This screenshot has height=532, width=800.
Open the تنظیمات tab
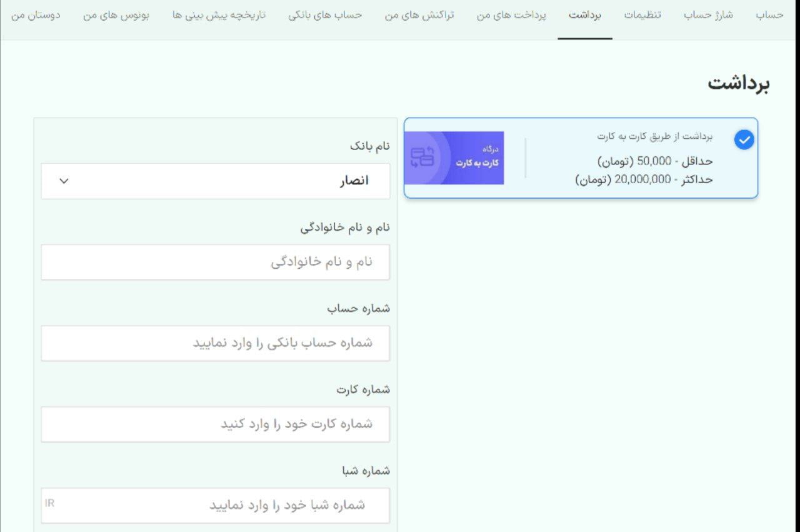tap(642, 15)
